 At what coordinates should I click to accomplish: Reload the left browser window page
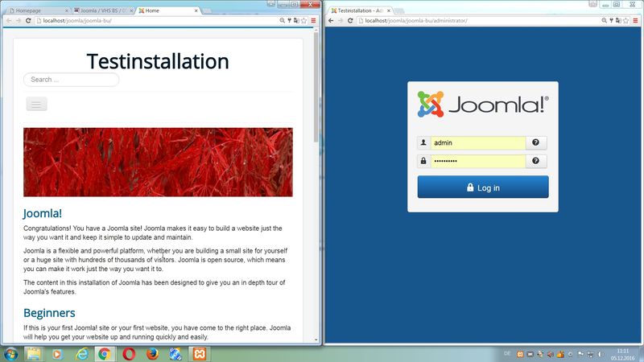click(x=28, y=21)
